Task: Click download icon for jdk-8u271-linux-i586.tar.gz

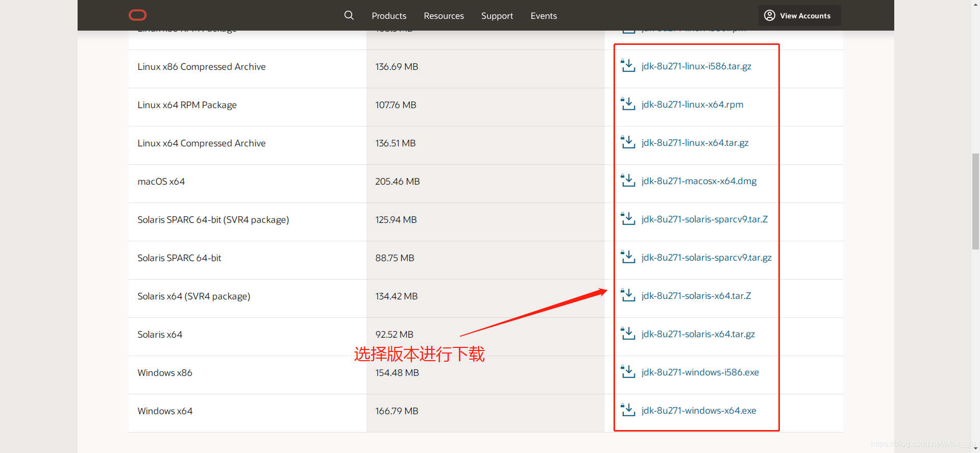Action: pyautogui.click(x=628, y=66)
